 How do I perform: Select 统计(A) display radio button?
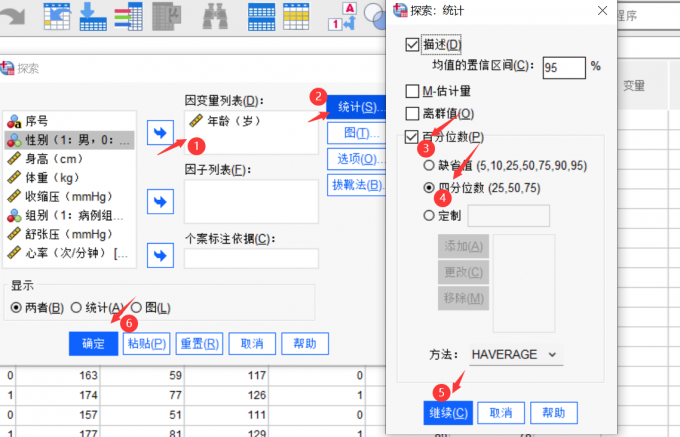(76, 308)
